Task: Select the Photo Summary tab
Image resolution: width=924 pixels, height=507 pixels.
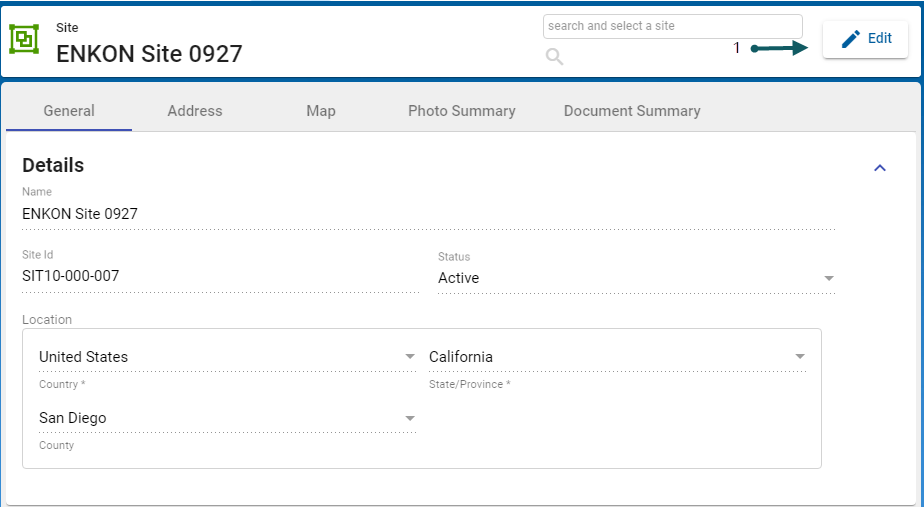Action: [461, 111]
